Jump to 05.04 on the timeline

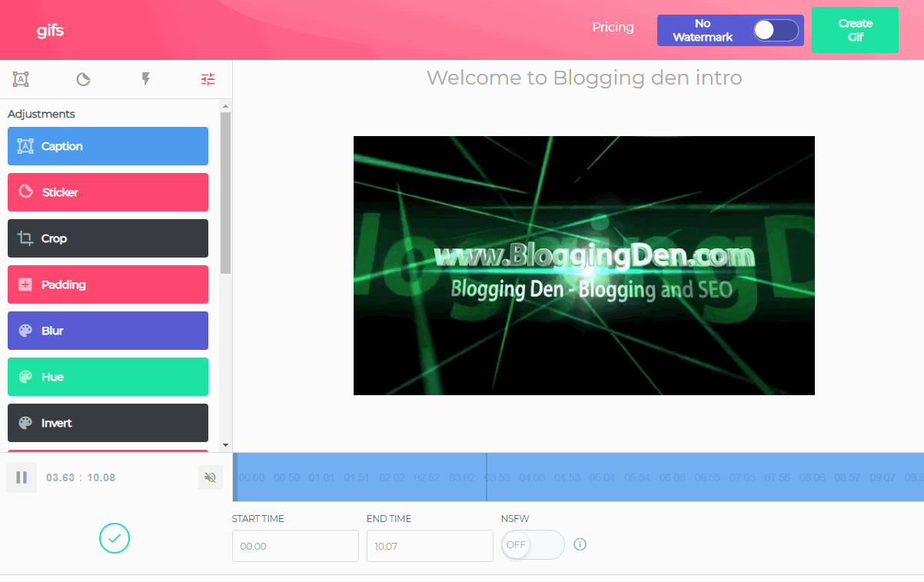point(602,477)
